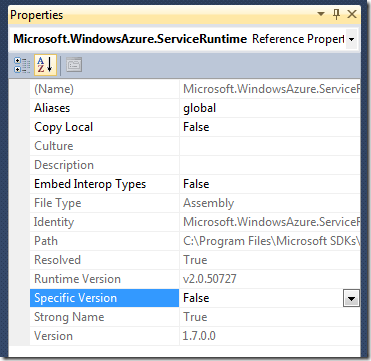Close the Properties panel

[352, 14]
